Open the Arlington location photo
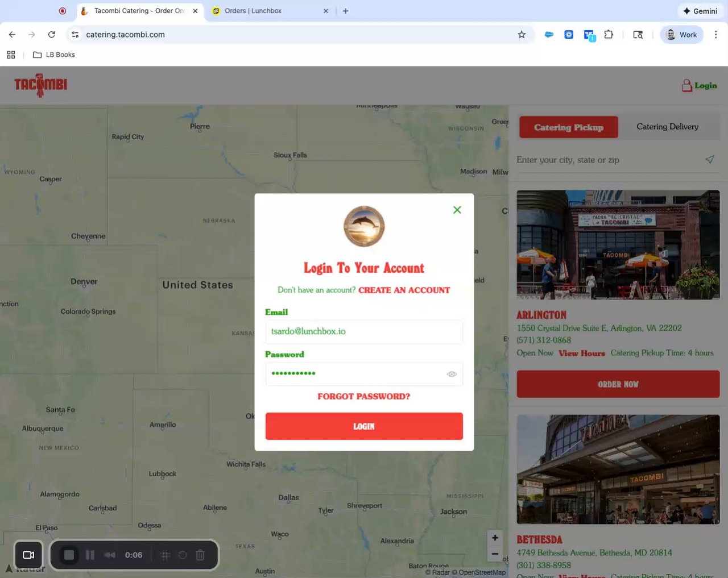This screenshot has width=728, height=578. (618, 245)
